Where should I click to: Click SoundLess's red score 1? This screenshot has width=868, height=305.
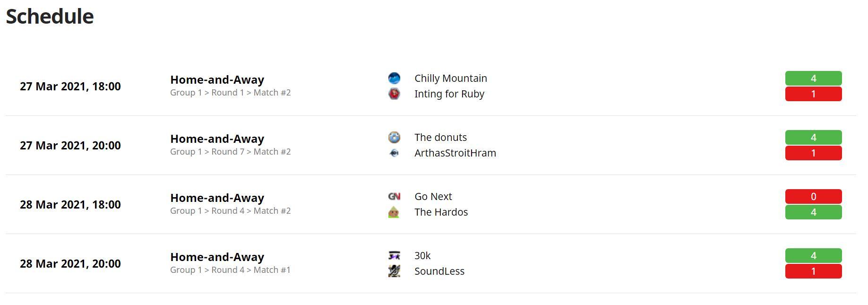tap(813, 271)
